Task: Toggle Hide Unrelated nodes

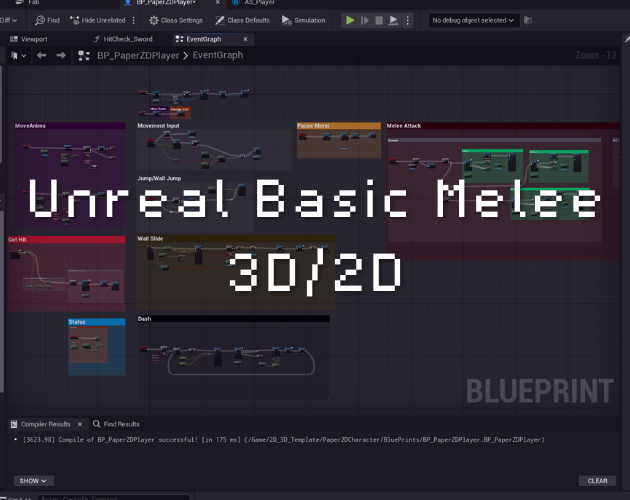Action: pos(98,20)
